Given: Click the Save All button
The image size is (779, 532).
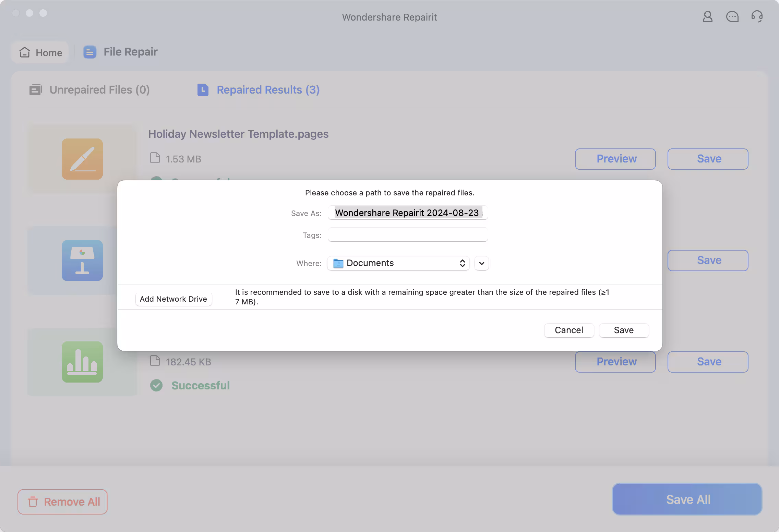Looking at the screenshot, I should [x=687, y=499].
